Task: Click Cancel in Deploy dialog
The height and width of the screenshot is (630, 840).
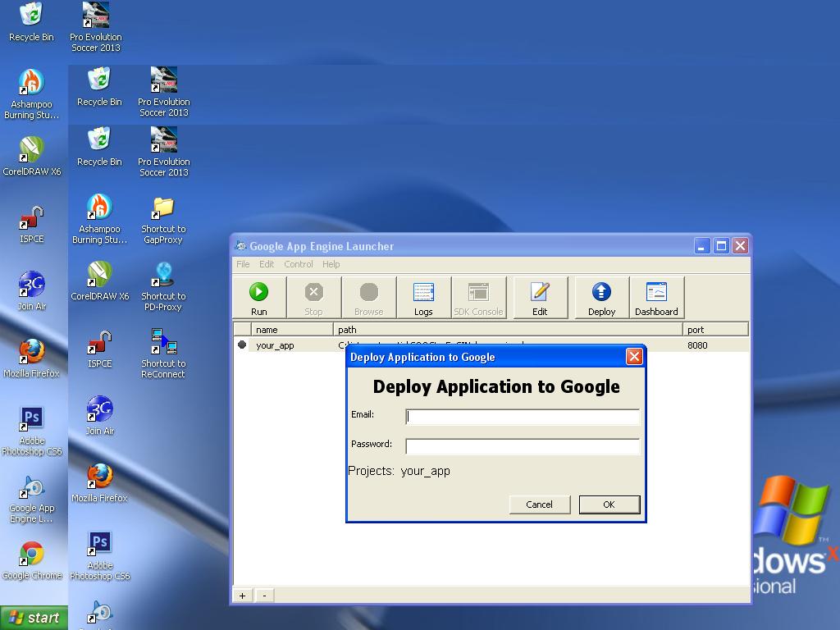Action: point(540,504)
